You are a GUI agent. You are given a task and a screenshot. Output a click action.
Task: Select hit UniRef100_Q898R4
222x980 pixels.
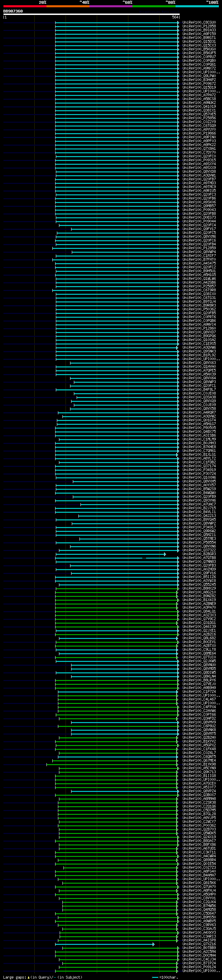199,860
